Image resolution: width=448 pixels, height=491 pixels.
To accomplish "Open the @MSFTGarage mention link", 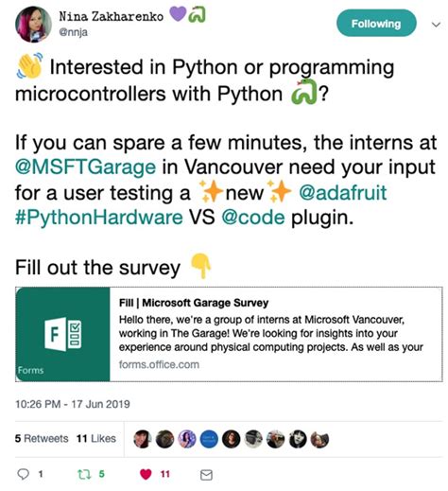I will (x=85, y=167).
